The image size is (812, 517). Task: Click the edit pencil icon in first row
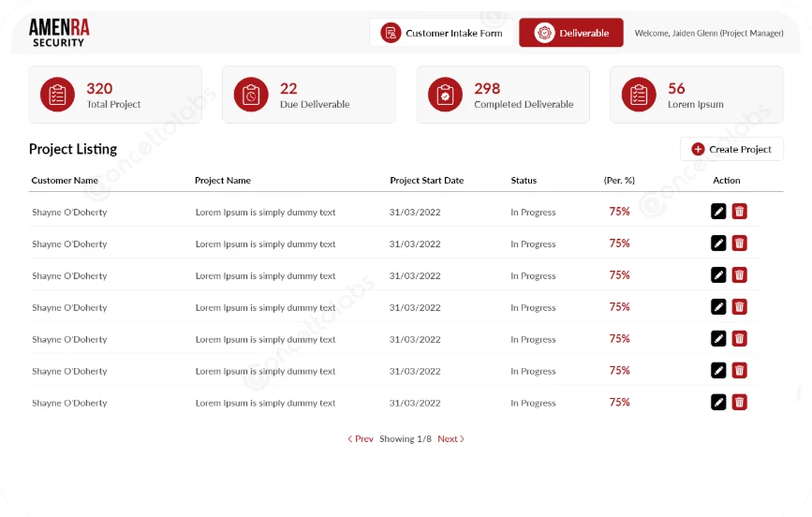(x=718, y=212)
